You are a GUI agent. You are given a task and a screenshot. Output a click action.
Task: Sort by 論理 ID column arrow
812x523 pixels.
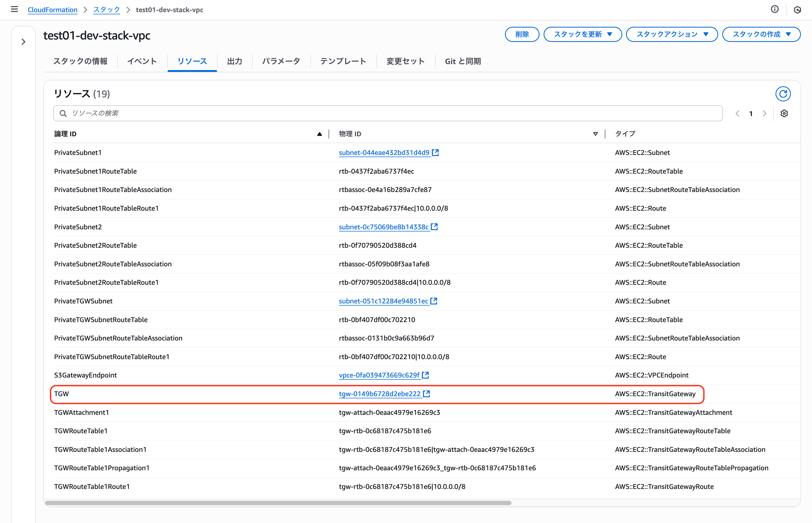319,134
